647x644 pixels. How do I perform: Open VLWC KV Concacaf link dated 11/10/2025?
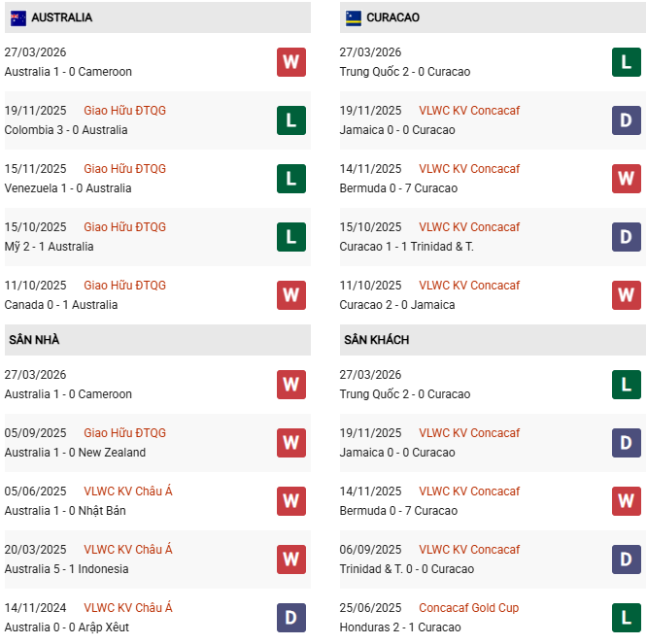tap(469, 286)
